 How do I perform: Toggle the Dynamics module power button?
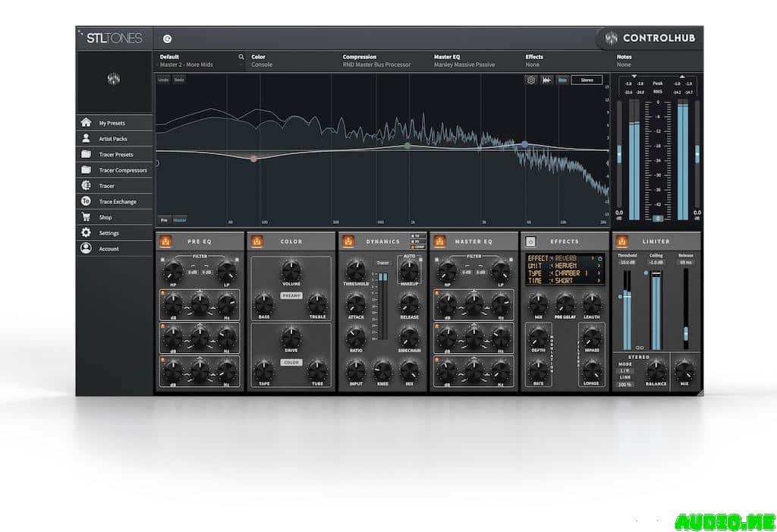(348, 241)
